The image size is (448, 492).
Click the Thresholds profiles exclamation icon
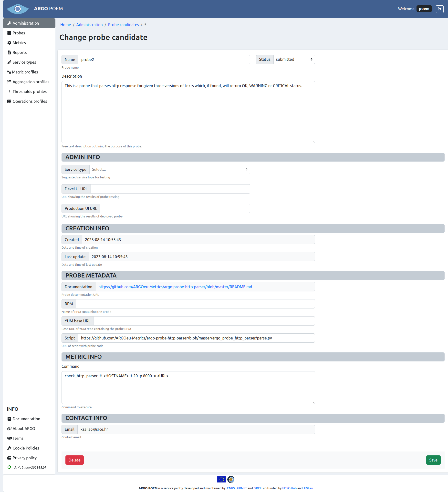pos(9,92)
